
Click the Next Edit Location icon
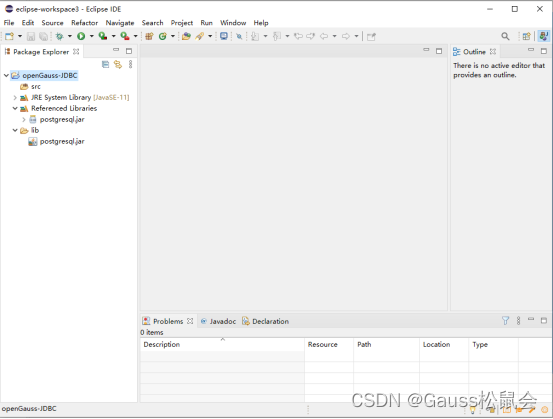pos(310,36)
